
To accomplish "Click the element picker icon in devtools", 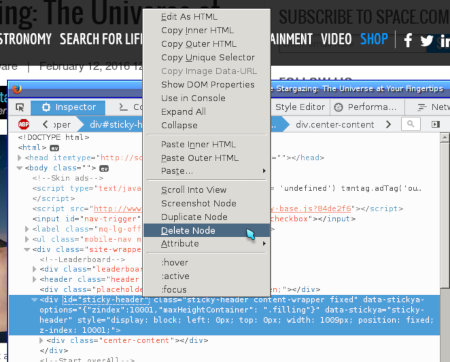I will coord(20,107).
